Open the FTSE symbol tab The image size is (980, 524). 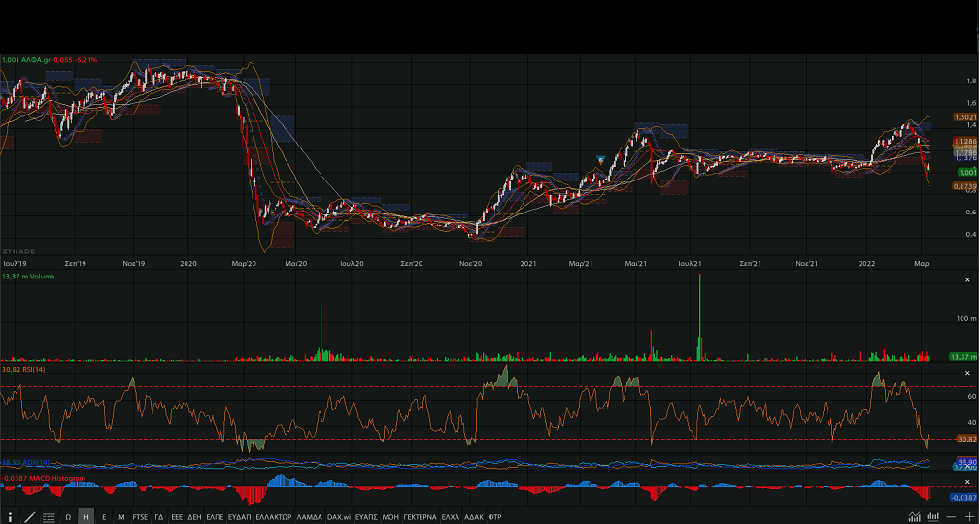(141, 517)
